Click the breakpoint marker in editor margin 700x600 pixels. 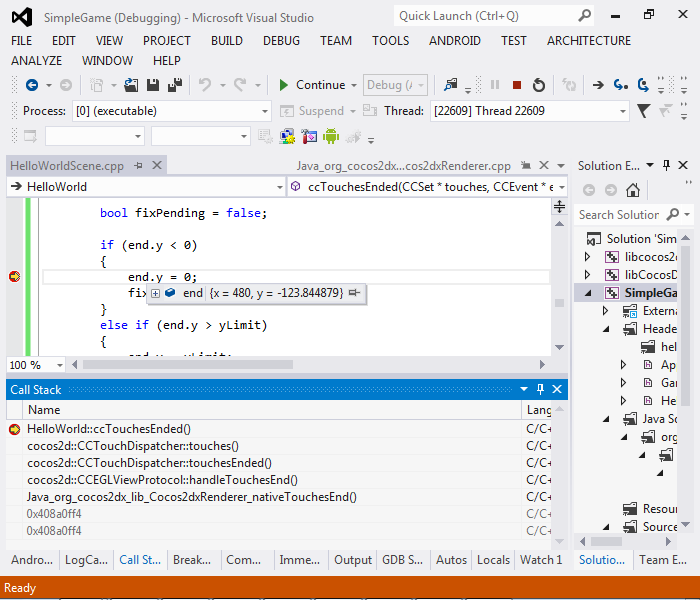15,277
